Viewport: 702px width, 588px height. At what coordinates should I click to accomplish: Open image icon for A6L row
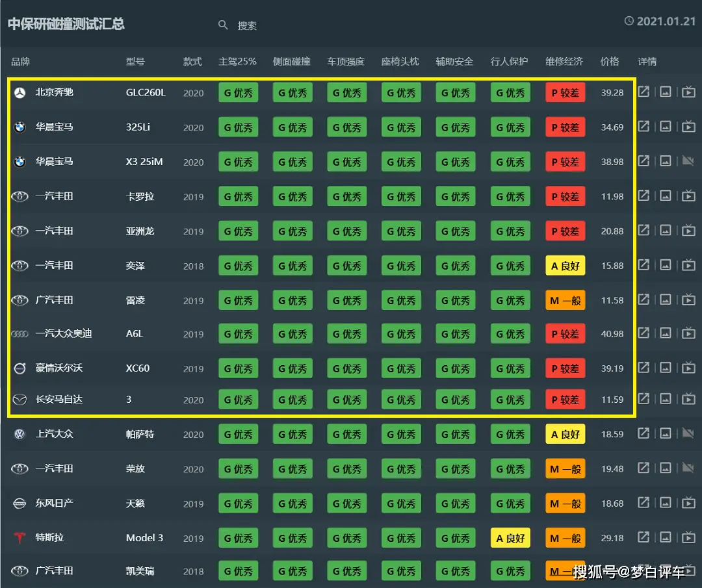666,333
